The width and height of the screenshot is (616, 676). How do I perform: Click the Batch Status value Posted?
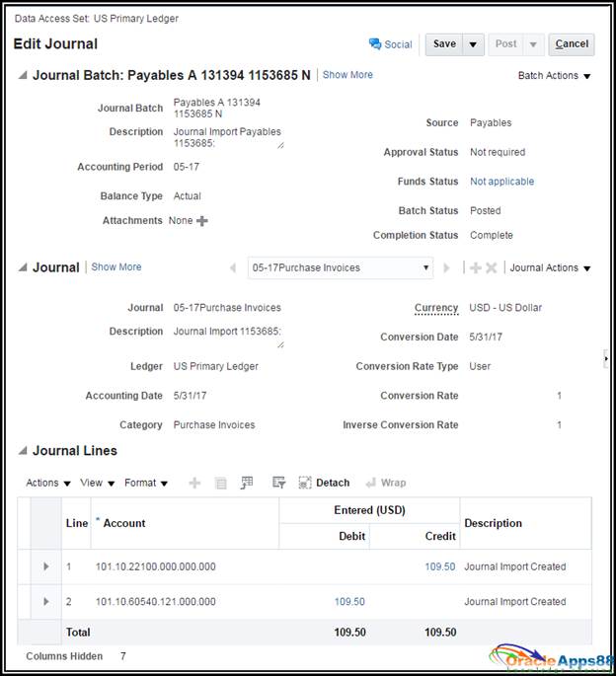486,211
